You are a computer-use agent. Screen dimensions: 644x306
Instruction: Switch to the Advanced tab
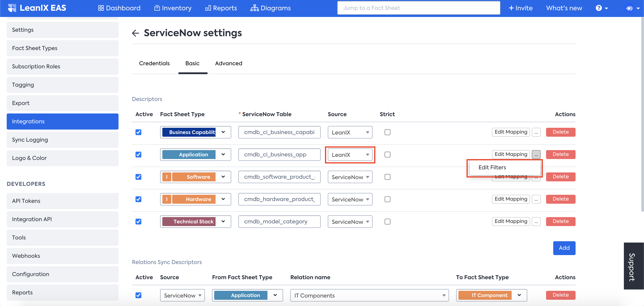pos(229,63)
